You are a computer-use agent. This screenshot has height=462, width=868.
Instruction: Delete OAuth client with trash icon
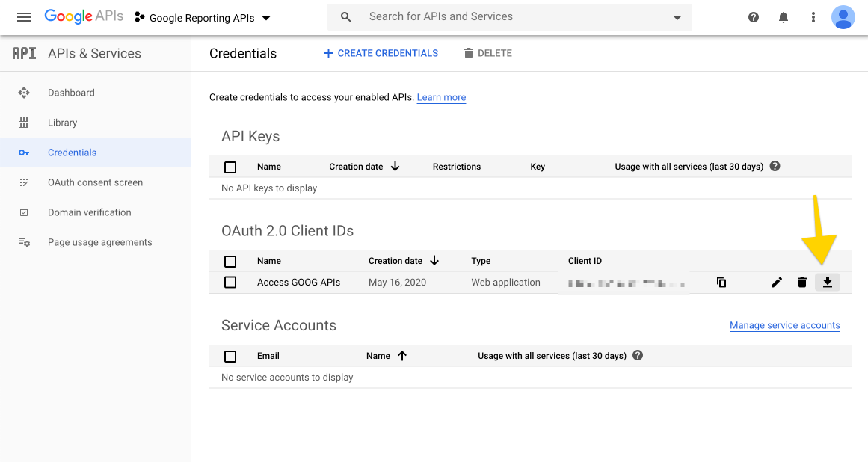point(802,282)
